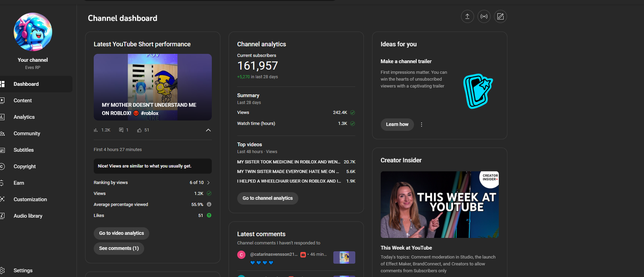
Task: Open the latest YouTube Short thumbnail
Action: click(x=153, y=87)
